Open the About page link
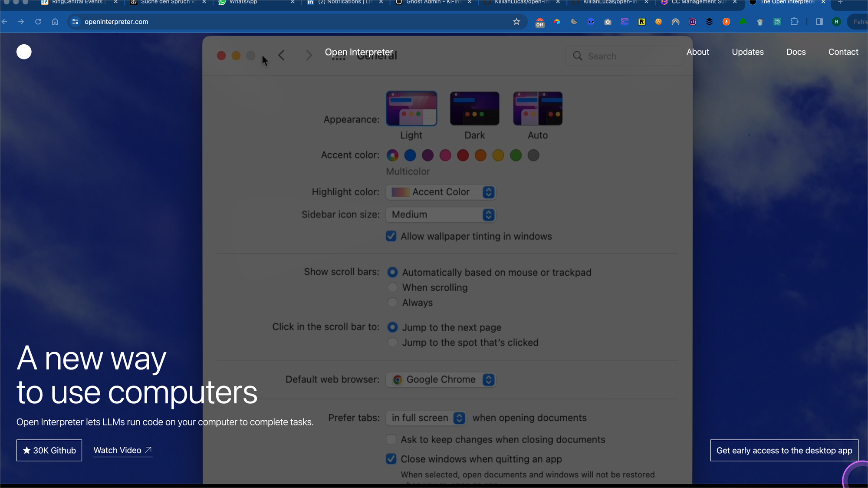 coord(698,52)
